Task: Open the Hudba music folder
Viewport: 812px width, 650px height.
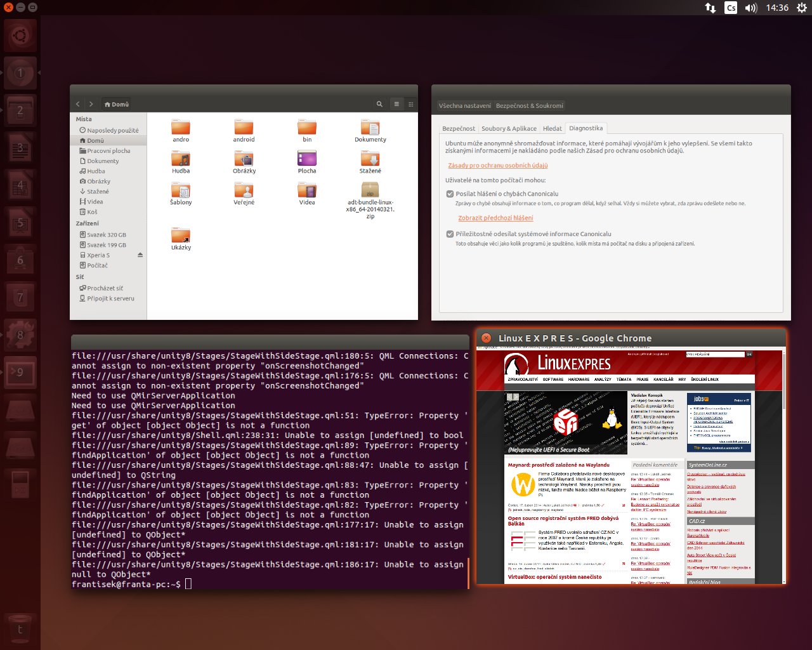Action: [181, 159]
